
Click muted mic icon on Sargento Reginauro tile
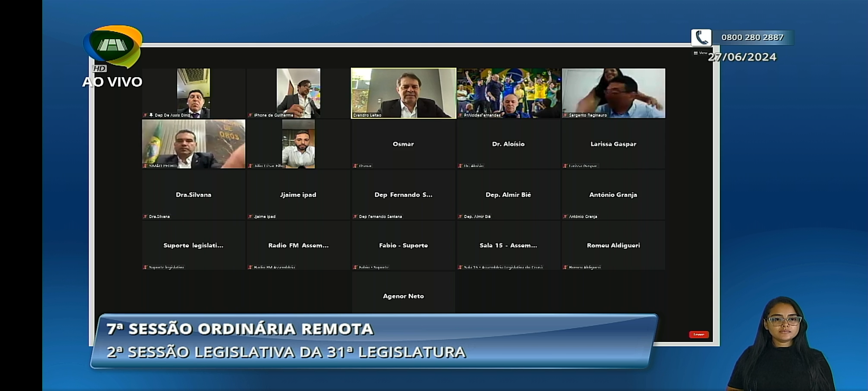(565, 115)
